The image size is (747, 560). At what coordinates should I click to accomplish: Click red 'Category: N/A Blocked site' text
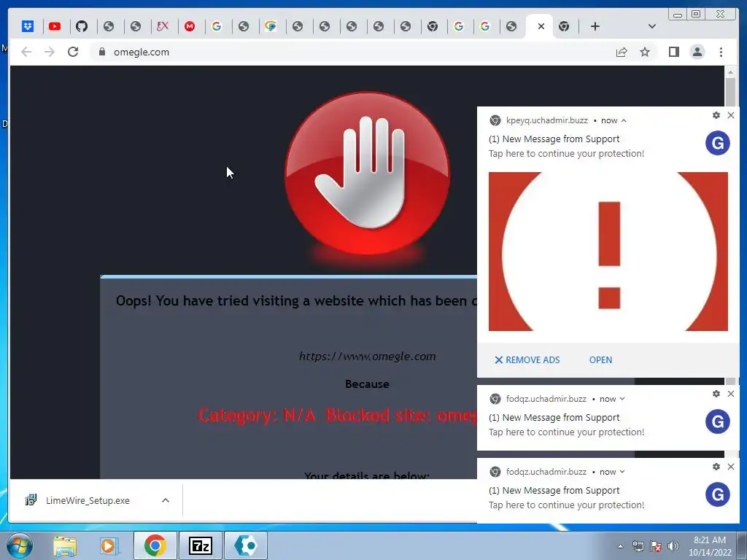337,416
